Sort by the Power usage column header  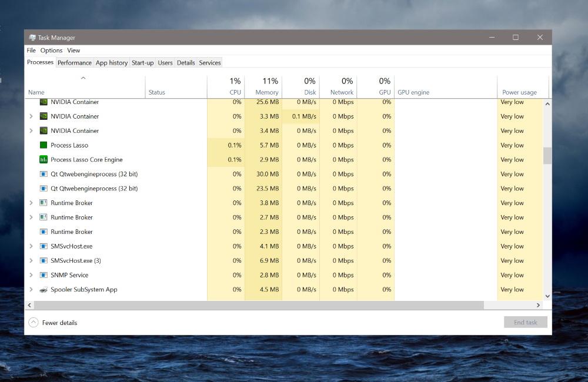click(x=523, y=86)
